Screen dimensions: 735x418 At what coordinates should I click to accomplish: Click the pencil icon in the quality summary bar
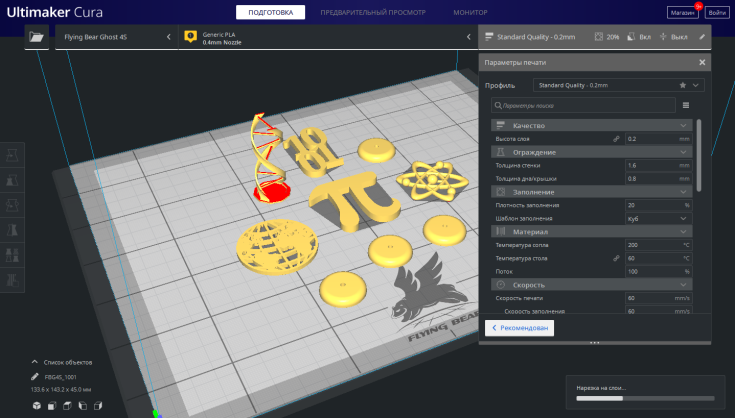[702, 37]
